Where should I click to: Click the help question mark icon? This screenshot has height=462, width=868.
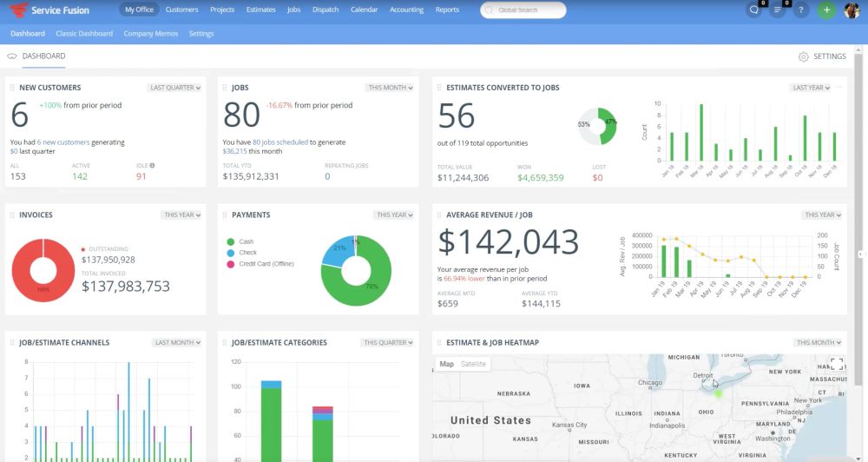coord(800,10)
